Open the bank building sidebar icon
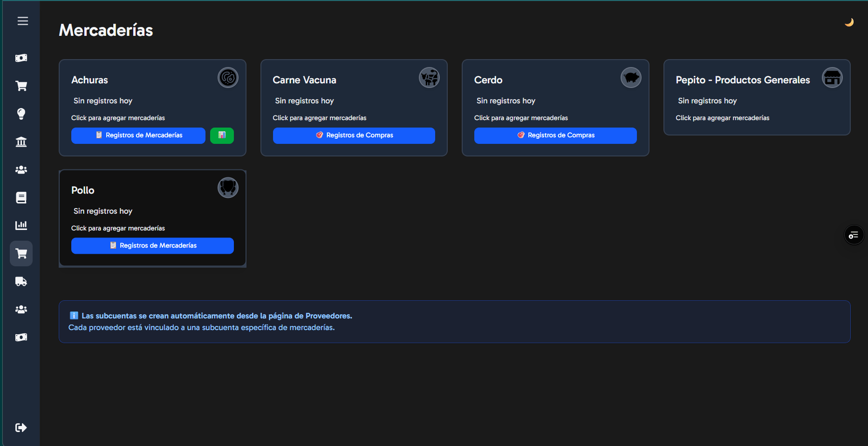The image size is (868, 446). click(x=21, y=142)
